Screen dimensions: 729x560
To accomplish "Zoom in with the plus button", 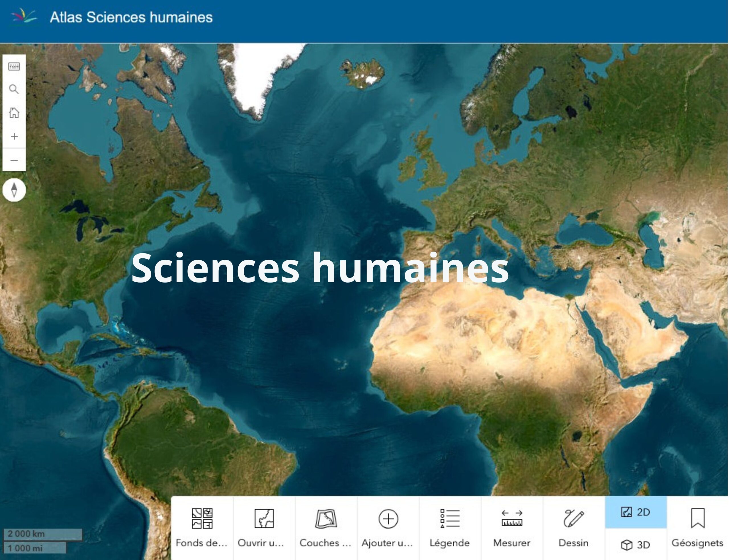I will point(14,136).
